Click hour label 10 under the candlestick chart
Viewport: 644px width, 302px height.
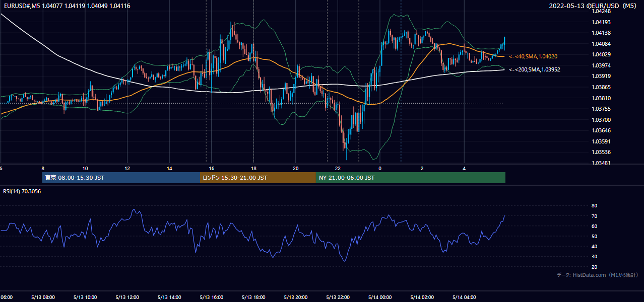(85, 169)
